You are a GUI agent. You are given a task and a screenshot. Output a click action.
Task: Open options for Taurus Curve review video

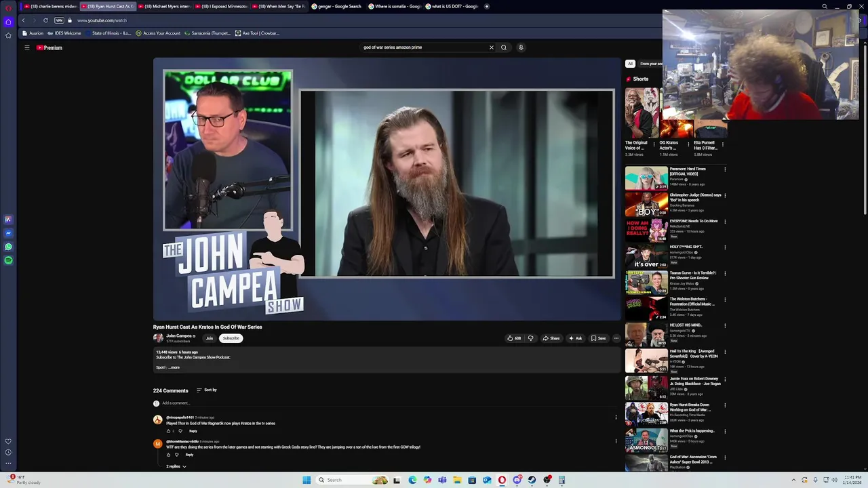pos(725,273)
